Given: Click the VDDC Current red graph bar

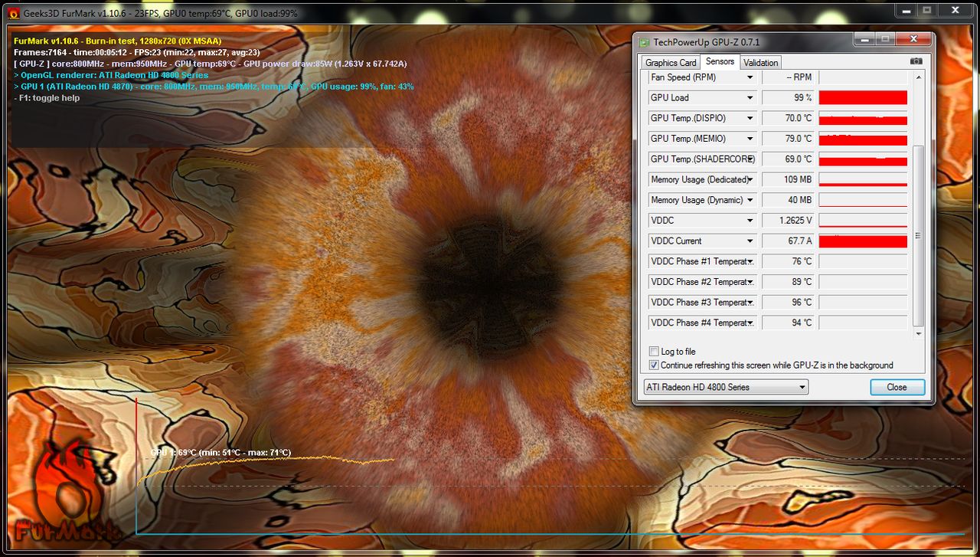Looking at the screenshot, I should (863, 241).
